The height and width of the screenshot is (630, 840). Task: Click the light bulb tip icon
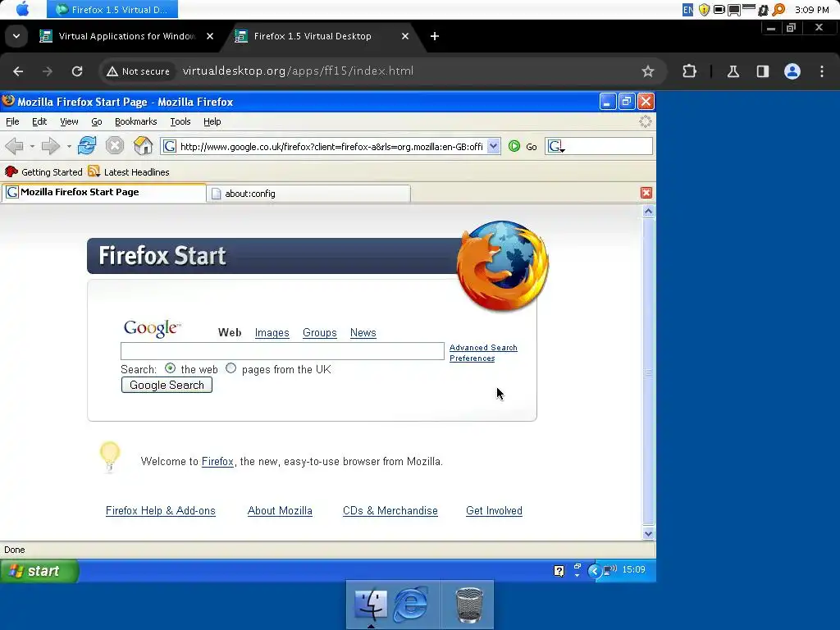(110, 457)
